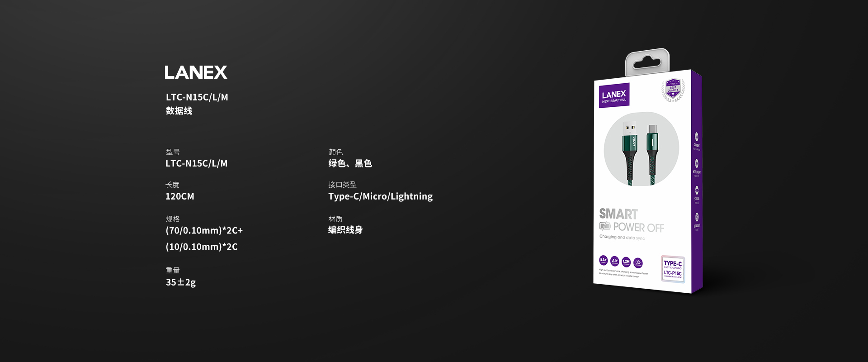Image resolution: width=868 pixels, height=362 pixels.
Task: Click the battery icon beside POWER OFF
Action: (x=605, y=226)
